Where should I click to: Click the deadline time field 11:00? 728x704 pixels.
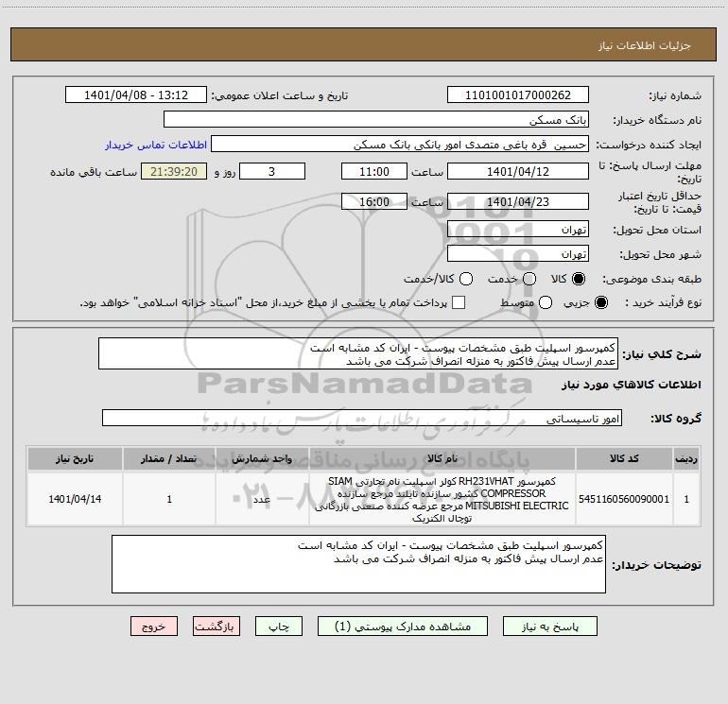click(x=374, y=171)
